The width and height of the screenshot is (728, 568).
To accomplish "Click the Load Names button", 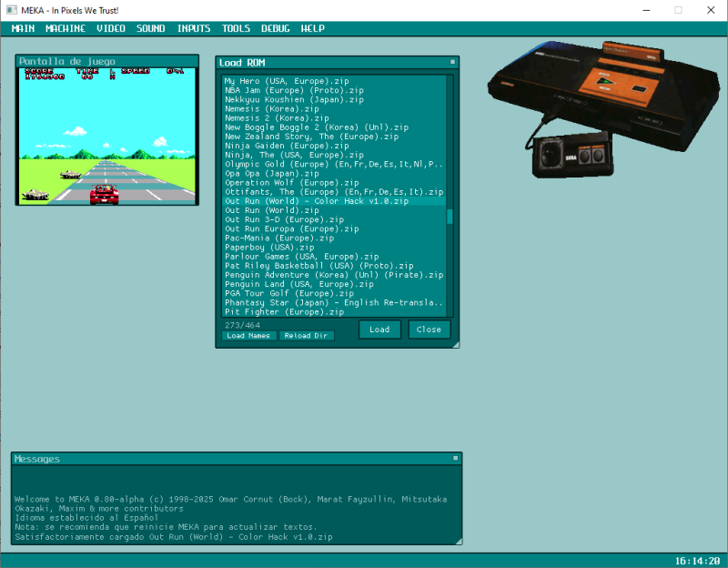I will click(x=248, y=335).
